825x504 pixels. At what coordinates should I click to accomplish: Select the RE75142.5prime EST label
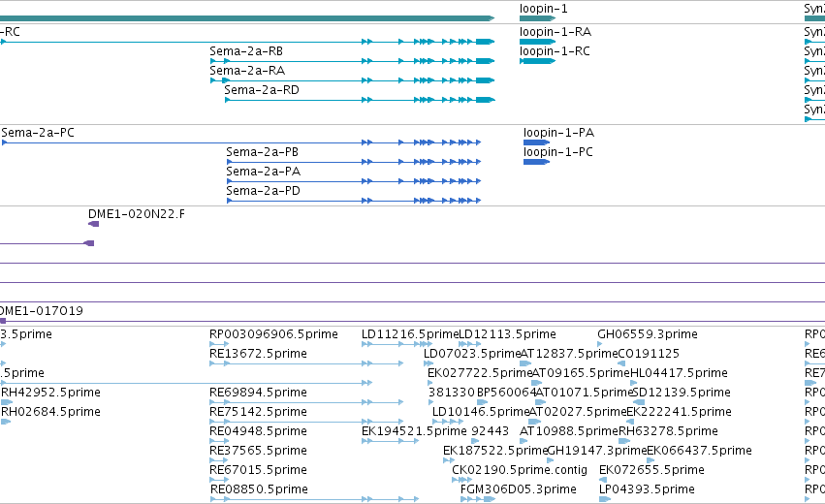[x=258, y=412]
